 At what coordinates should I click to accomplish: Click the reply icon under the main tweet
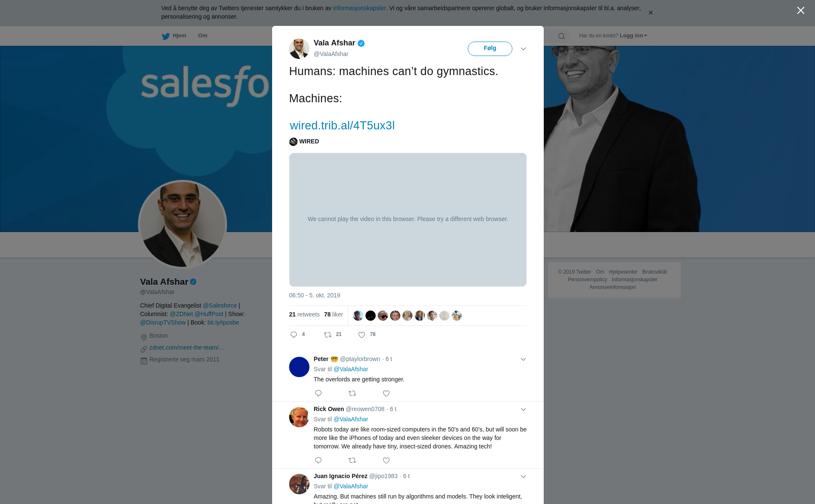coord(294,335)
